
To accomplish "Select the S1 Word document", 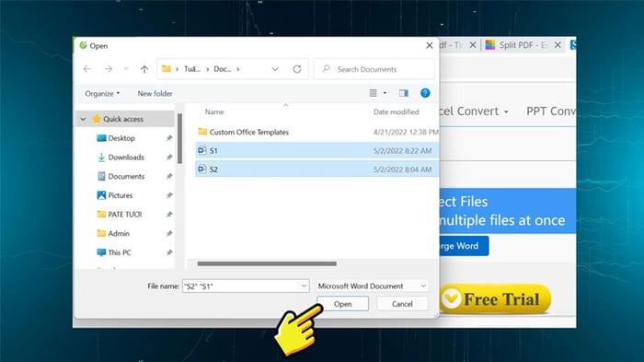I will click(317, 150).
